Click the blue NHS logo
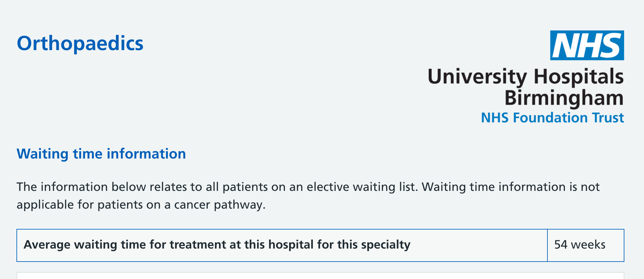 pyautogui.click(x=587, y=45)
